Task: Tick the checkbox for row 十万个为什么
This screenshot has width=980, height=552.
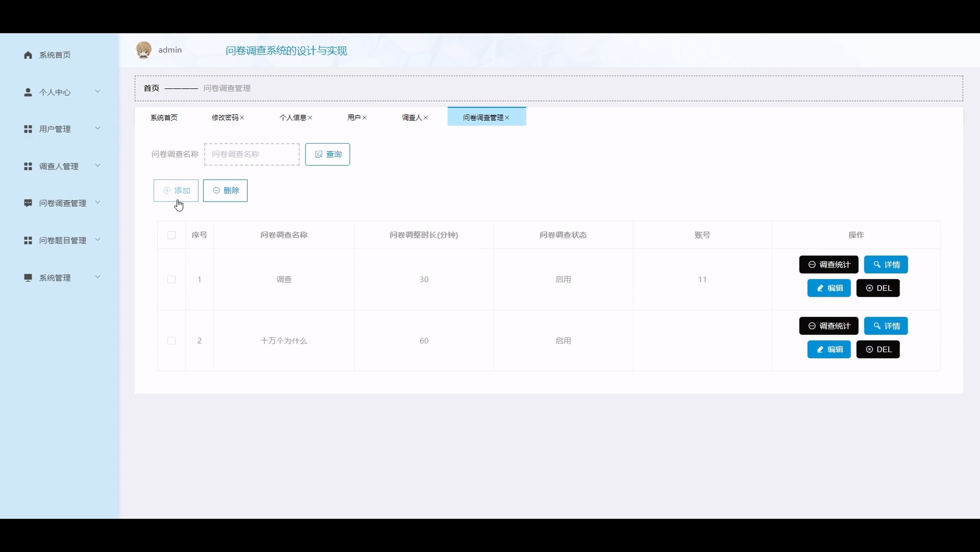Action: [172, 341]
